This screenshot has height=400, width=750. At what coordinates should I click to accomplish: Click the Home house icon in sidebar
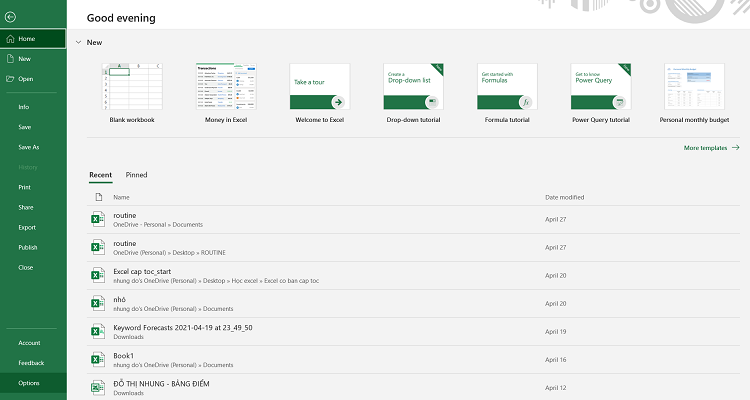10,39
